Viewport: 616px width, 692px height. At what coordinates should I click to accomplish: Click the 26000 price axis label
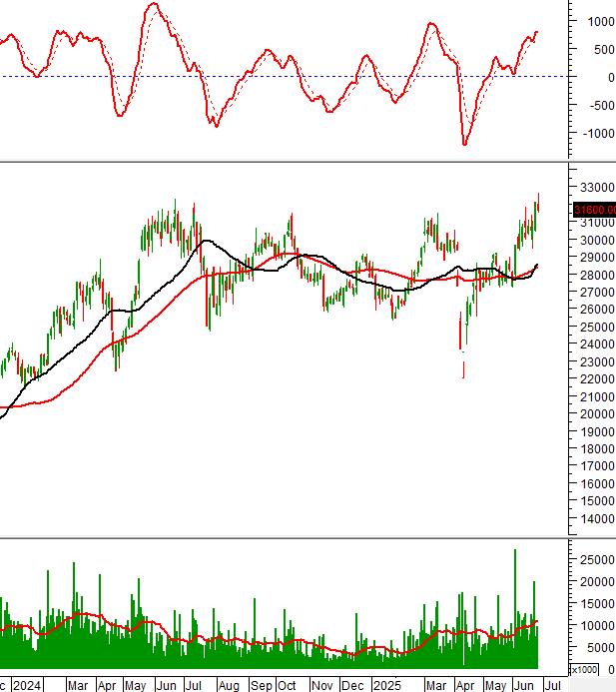[597, 310]
